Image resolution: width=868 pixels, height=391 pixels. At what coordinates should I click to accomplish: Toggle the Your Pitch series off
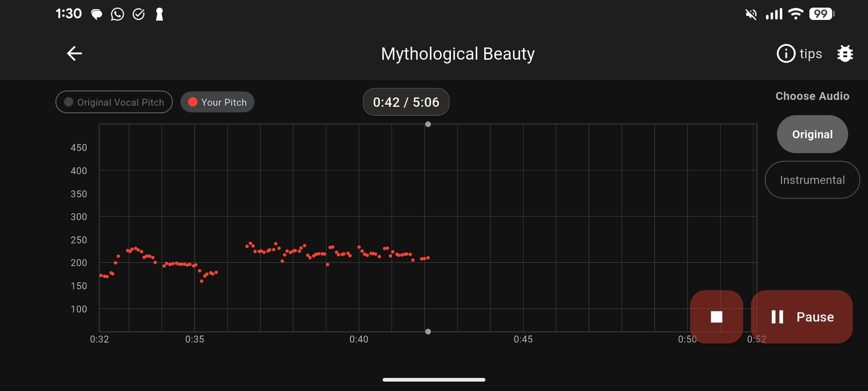(217, 102)
